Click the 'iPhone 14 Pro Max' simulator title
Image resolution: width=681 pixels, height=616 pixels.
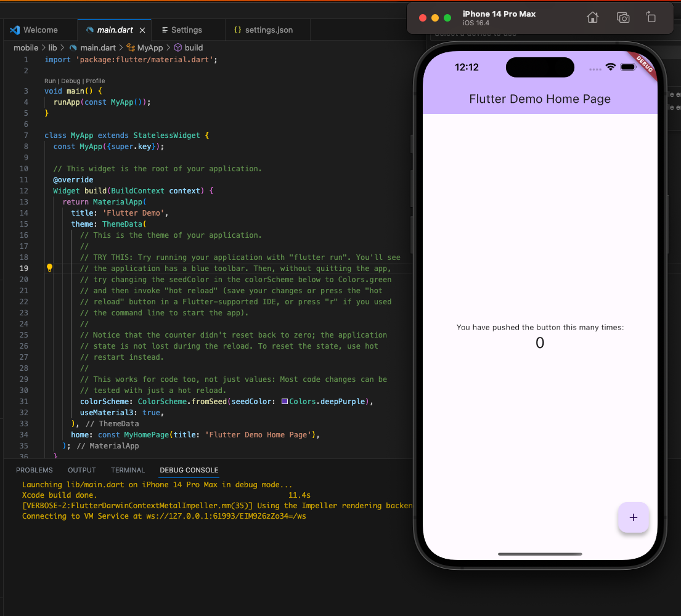tap(499, 14)
